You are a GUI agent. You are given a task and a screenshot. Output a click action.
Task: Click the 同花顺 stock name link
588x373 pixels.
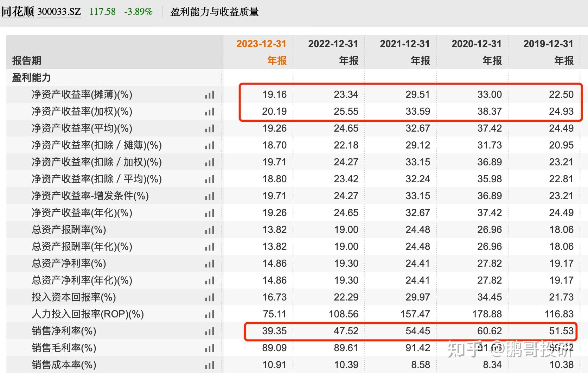[18, 12]
